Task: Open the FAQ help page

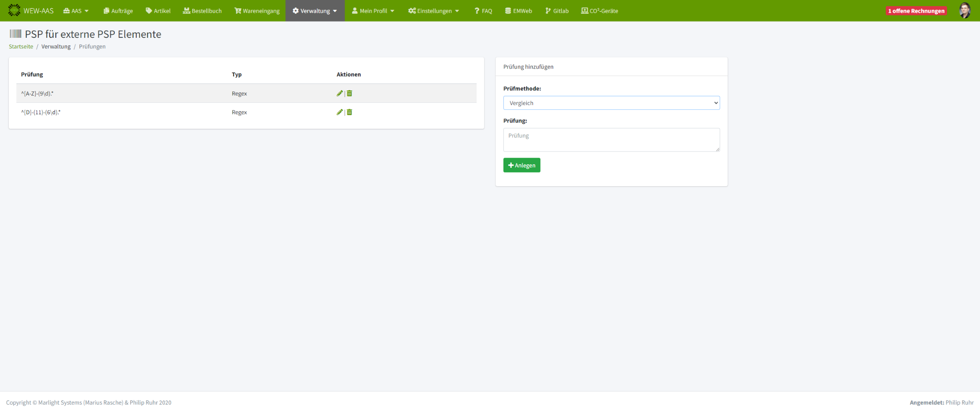Action: coord(483,11)
